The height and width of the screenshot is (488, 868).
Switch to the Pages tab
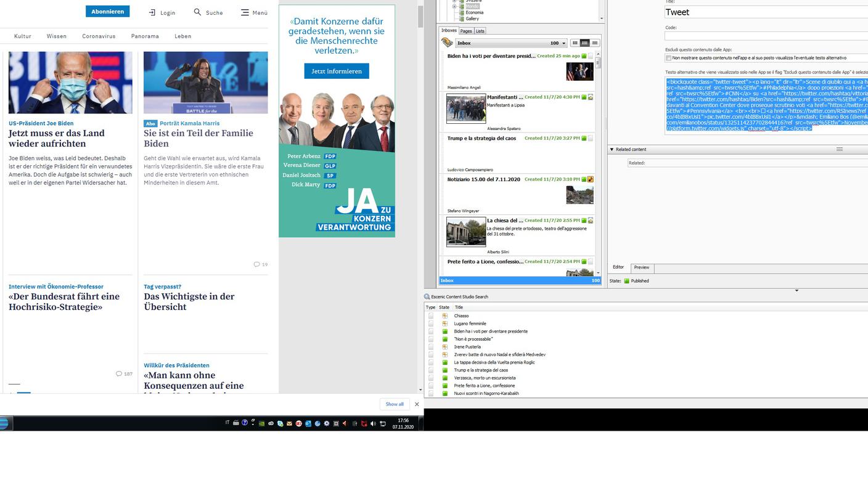[466, 31]
